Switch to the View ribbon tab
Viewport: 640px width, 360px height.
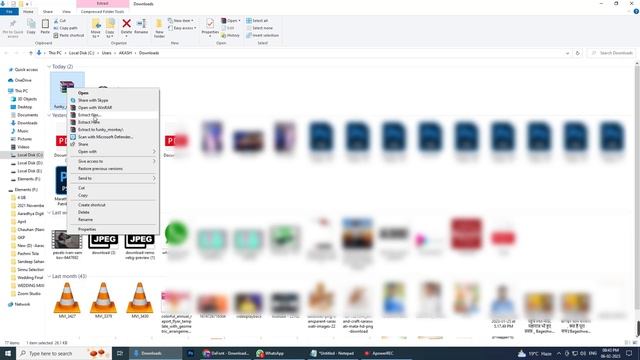coord(67,12)
